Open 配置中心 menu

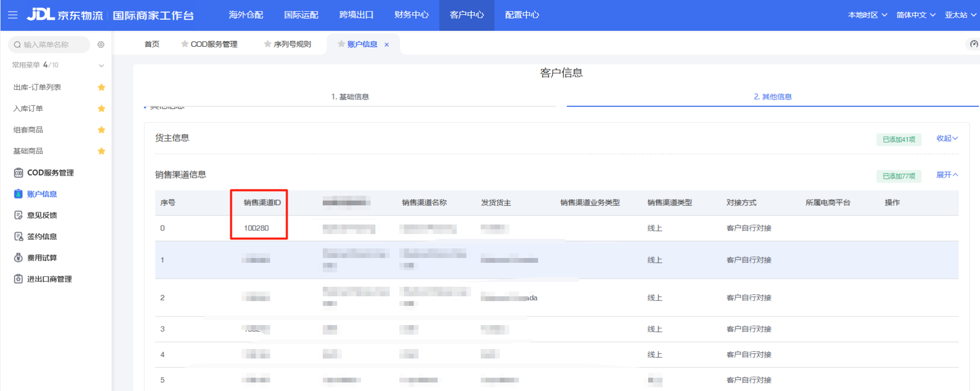(x=522, y=15)
